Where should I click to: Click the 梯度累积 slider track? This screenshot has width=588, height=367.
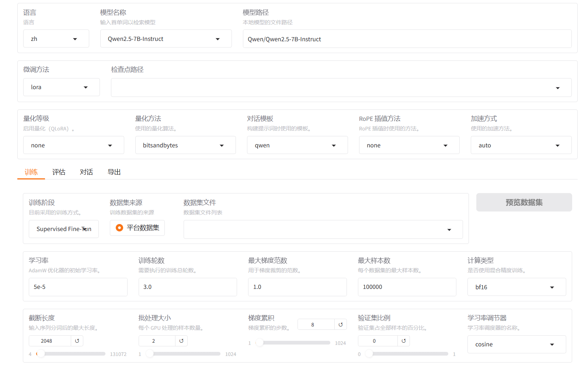click(x=295, y=343)
